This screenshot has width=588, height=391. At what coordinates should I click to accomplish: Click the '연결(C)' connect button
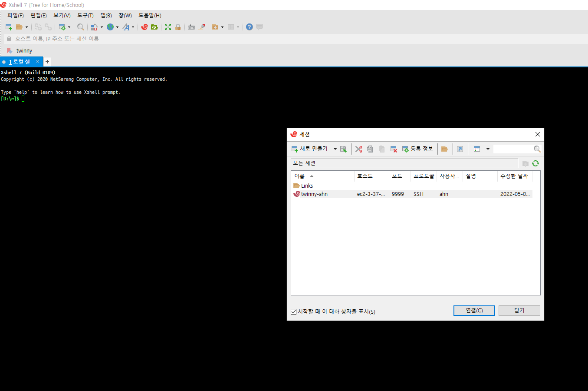pos(474,311)
